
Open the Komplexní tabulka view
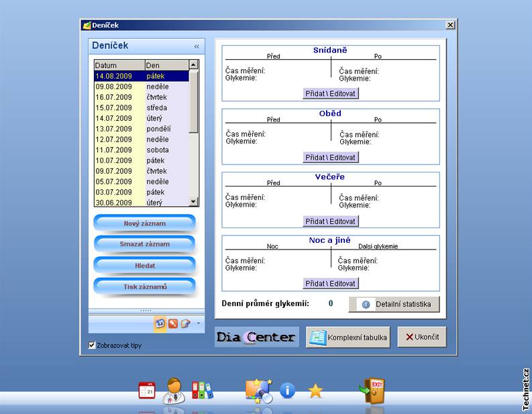tap(348, 338)
